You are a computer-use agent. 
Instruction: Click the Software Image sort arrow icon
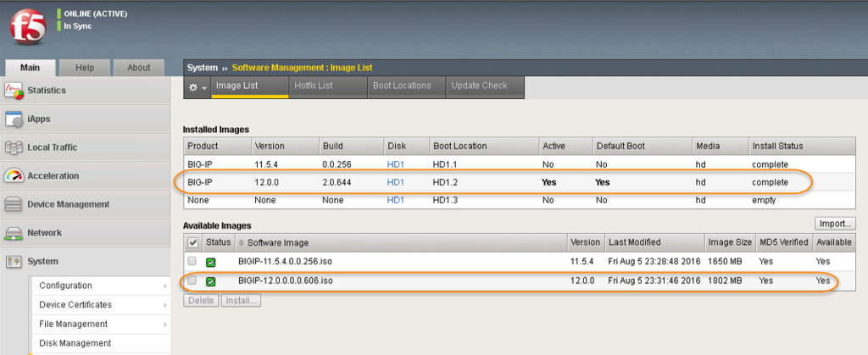point(242,243)
